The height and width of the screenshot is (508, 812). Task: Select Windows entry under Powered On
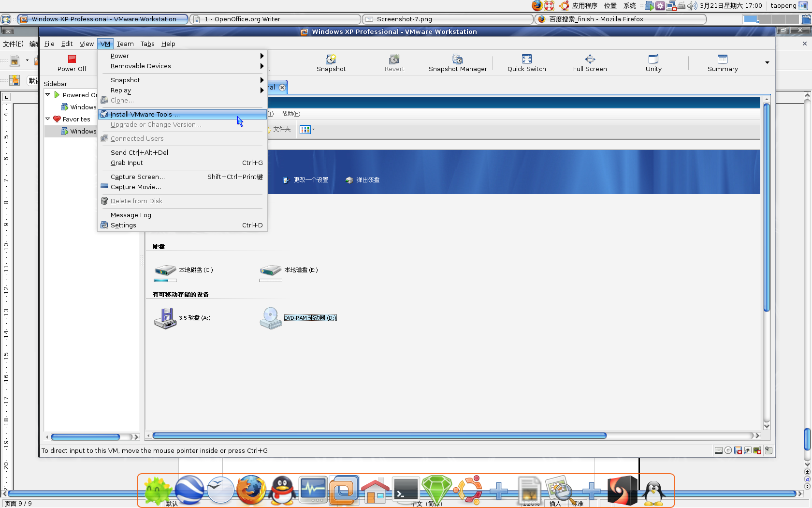pos(79,107)
